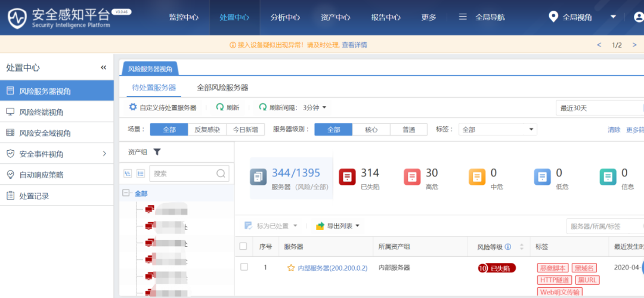This screenshot has width=644, height=298.
Task: Star the 内部服务器(200.200.0.2) entry
Action: click(x=291, y=268)
